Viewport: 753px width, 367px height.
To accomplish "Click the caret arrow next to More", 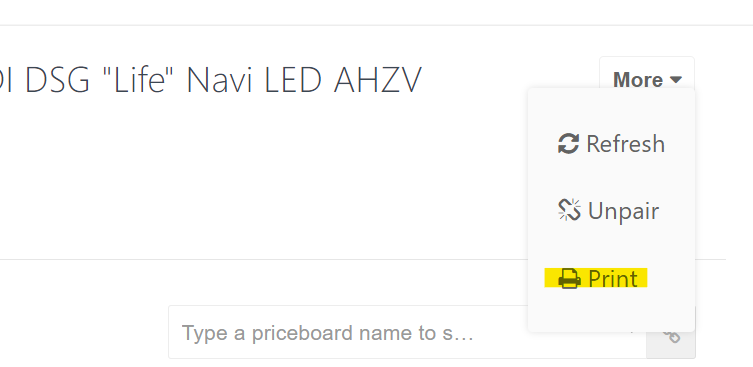I will (676, 80).
